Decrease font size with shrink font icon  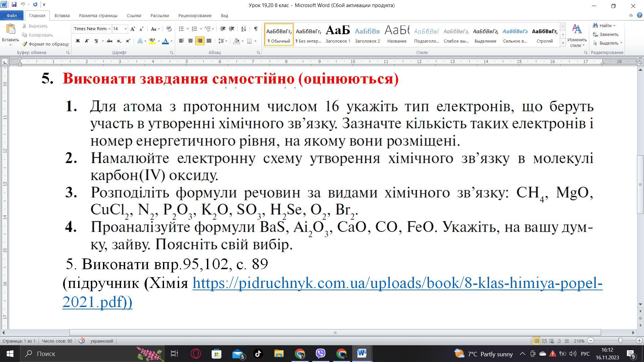tap(141, 29)
